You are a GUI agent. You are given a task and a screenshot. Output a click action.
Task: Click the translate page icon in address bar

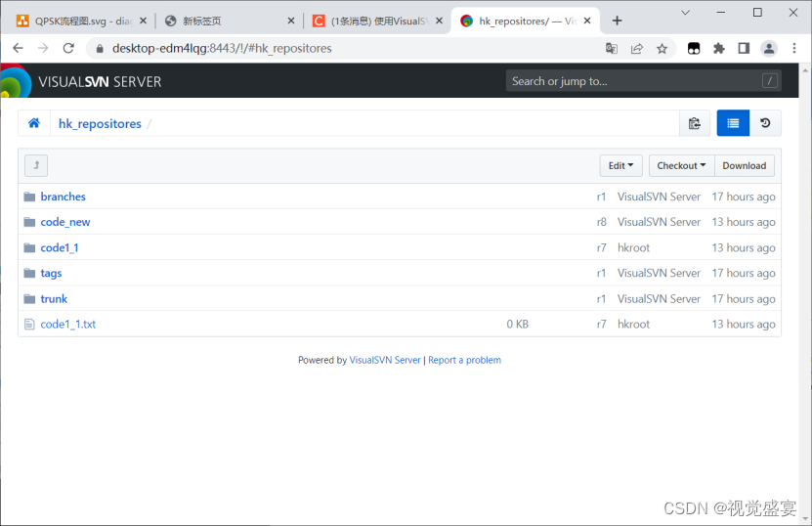click(x=612, y=49)
